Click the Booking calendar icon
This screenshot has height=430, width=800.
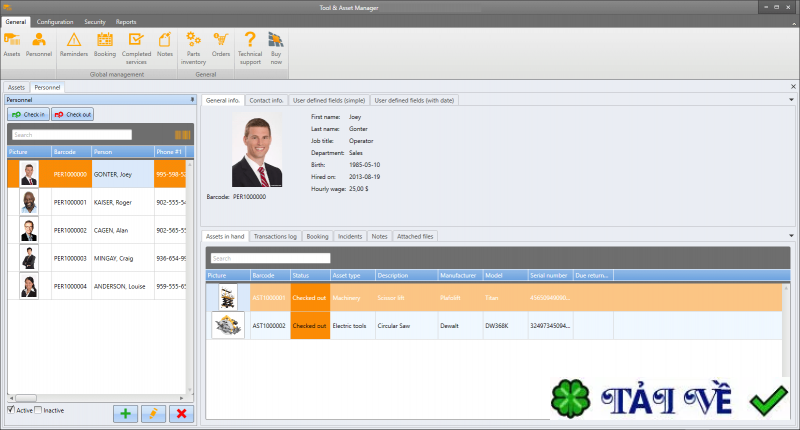coord(104,44)
